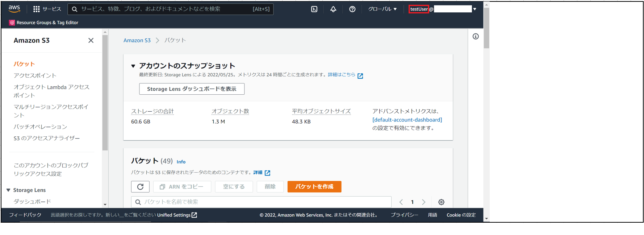This screenshot has height=235, width=644.
Task: Collapse the アカウントのスナップショット section
Action: 133,66
